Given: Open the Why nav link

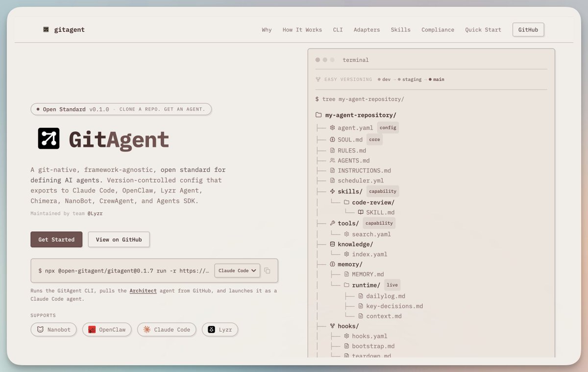Looking at the screenshot, I should 267,30.
